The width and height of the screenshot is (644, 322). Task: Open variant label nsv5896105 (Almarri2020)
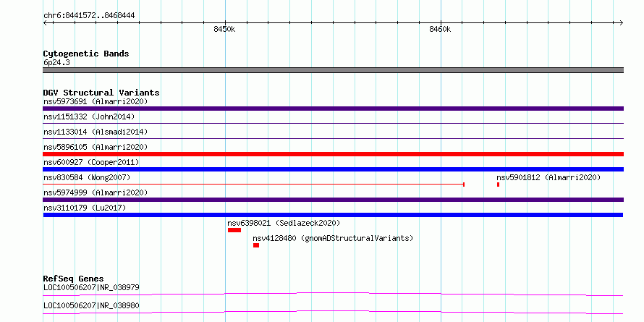coord(96,147)
